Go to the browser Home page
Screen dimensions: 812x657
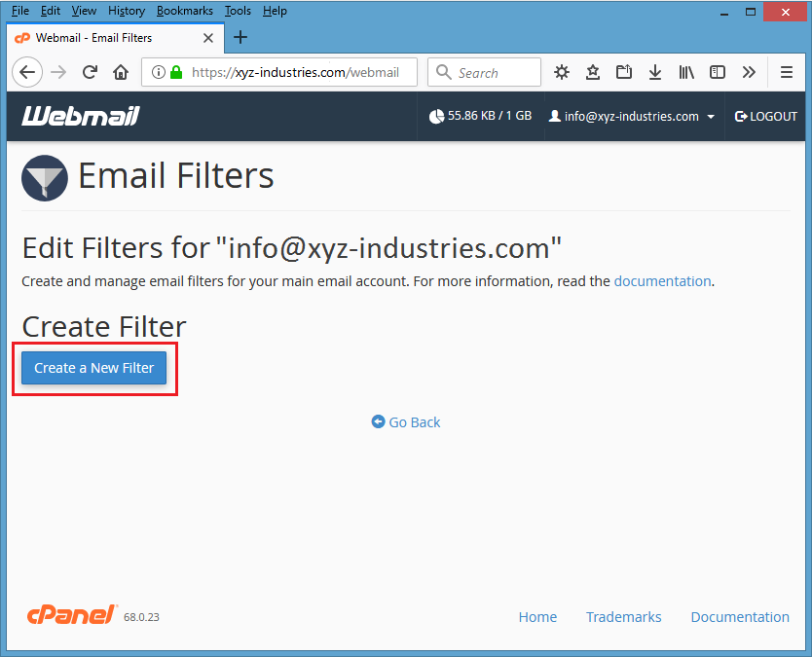pos(121,72)
